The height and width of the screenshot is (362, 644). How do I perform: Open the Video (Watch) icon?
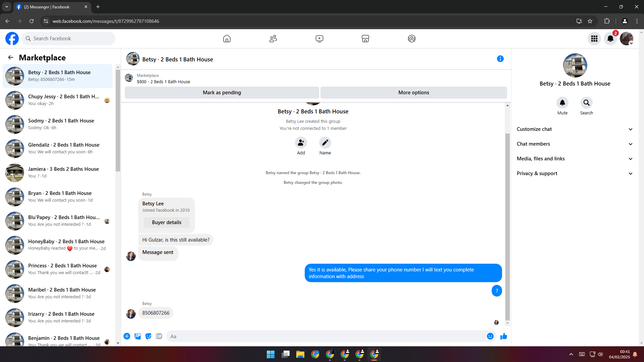319,39
